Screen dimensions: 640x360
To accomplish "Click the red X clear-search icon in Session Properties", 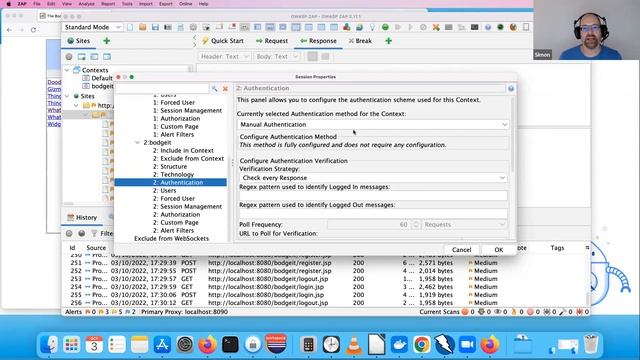I will pyautogui.click(x=225, y=89).
